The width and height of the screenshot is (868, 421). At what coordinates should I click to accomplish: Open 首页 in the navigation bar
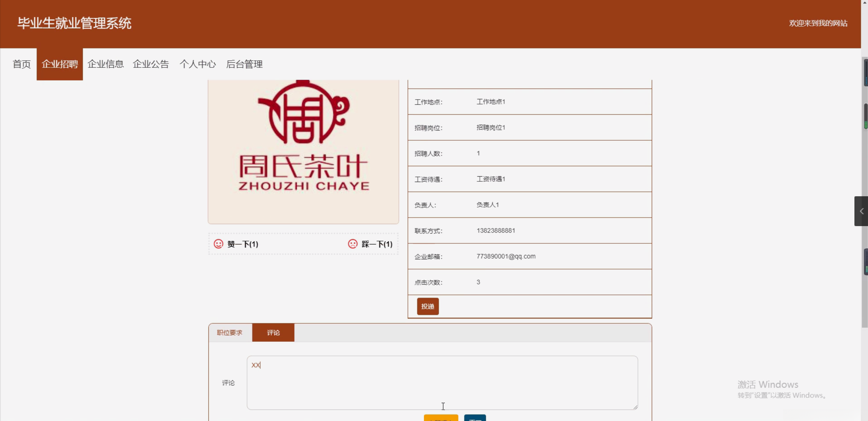pos(22,64)
